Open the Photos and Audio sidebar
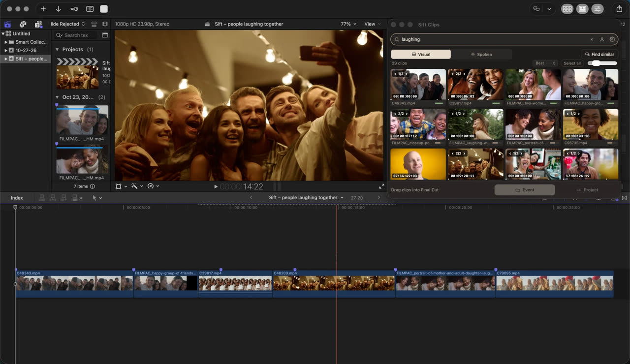The width and height of the screenshot is (630, 364). (23, 24)
